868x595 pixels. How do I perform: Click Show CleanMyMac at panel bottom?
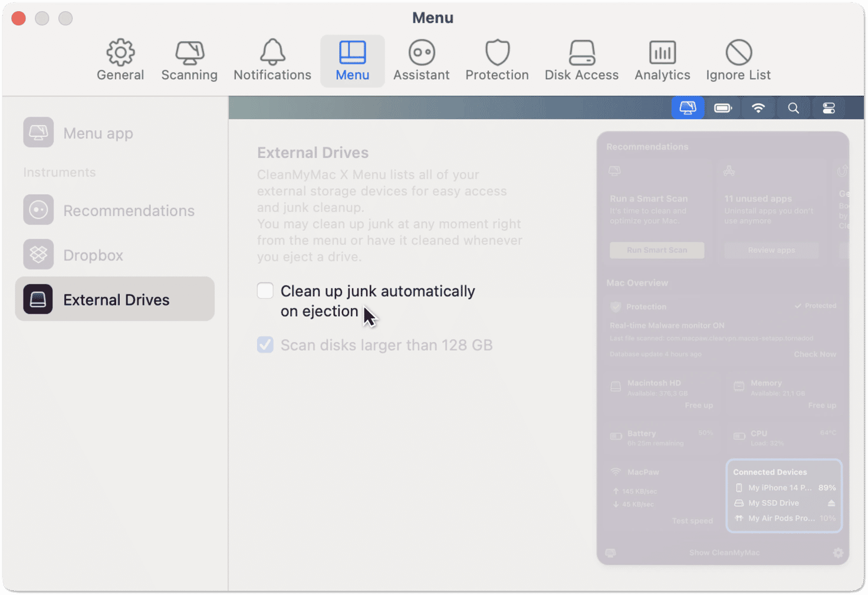(724, 553)
